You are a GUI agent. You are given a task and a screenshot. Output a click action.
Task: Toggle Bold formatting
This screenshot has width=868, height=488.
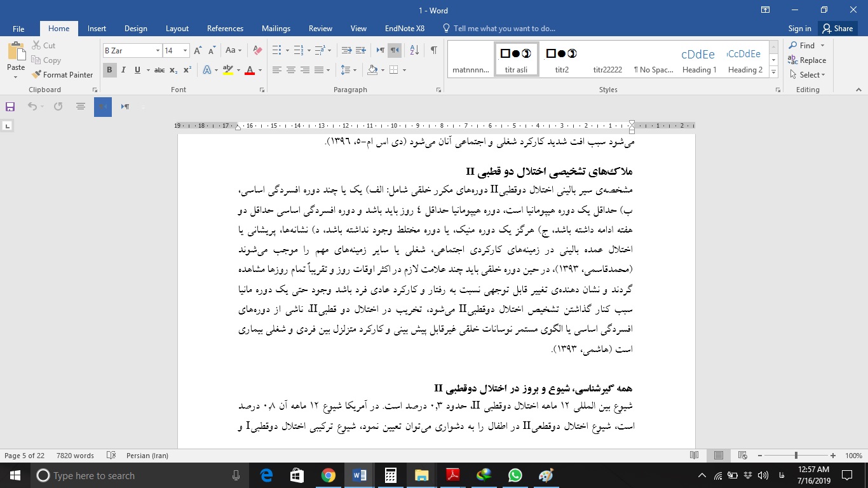(x=109, y=70)
